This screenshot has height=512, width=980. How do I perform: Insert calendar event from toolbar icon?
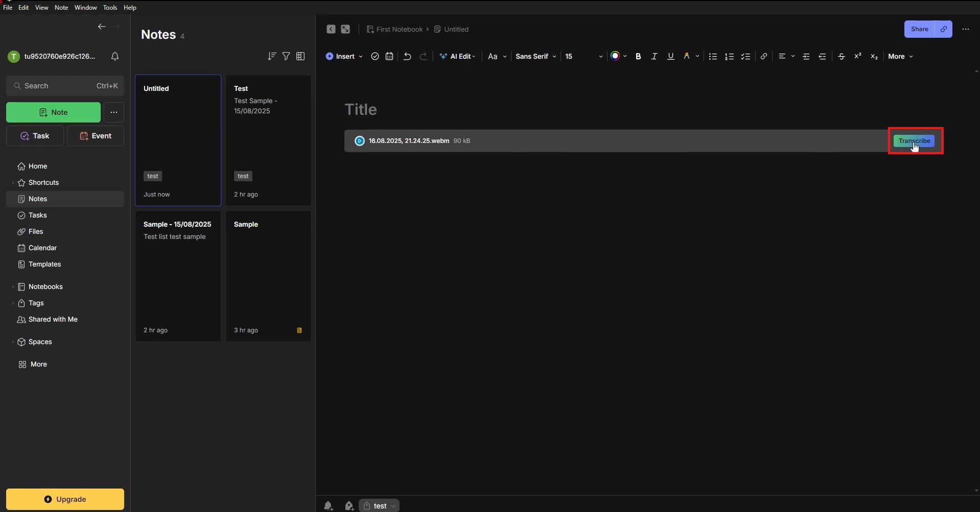coord(389,57)
